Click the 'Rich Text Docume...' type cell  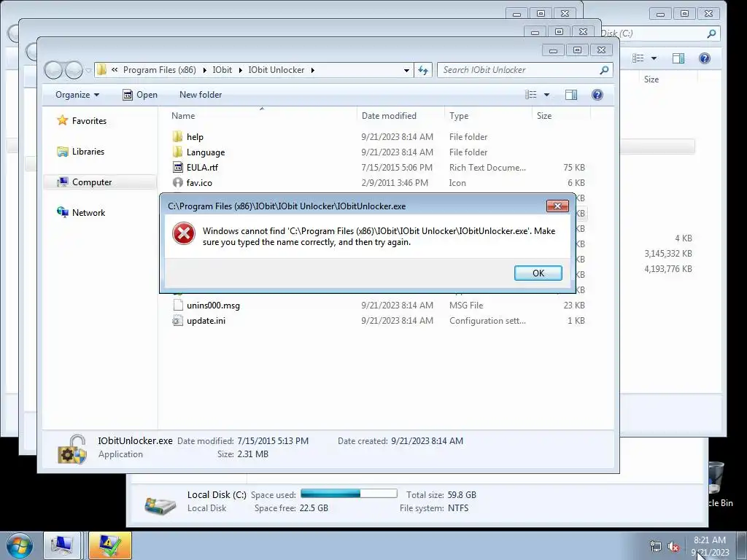click(x=487, y=167)
